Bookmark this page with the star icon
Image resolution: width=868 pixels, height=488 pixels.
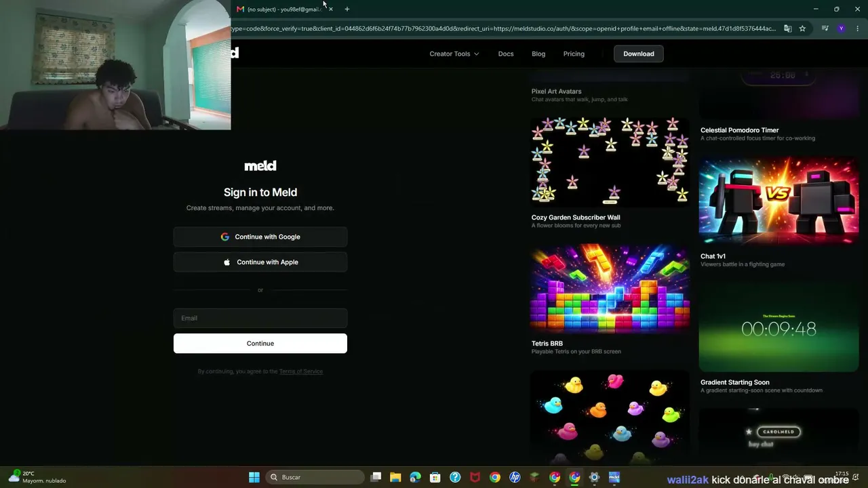coord(802,28)
